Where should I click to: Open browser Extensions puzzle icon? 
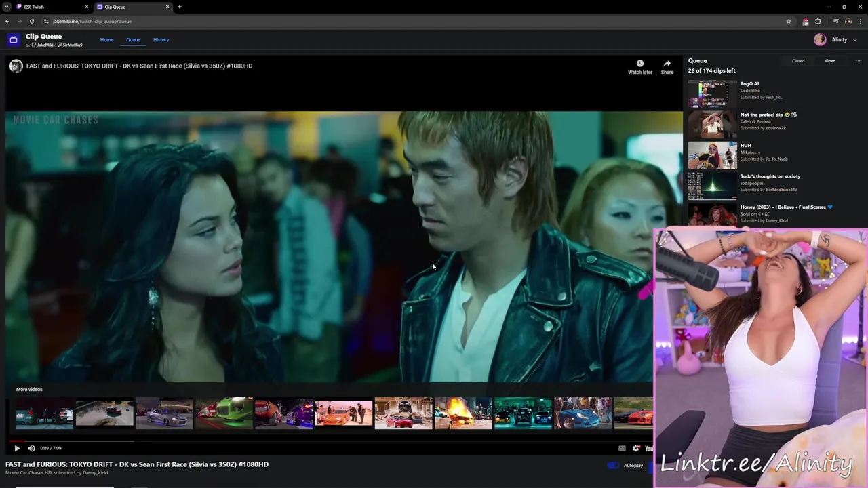(818, 22)
